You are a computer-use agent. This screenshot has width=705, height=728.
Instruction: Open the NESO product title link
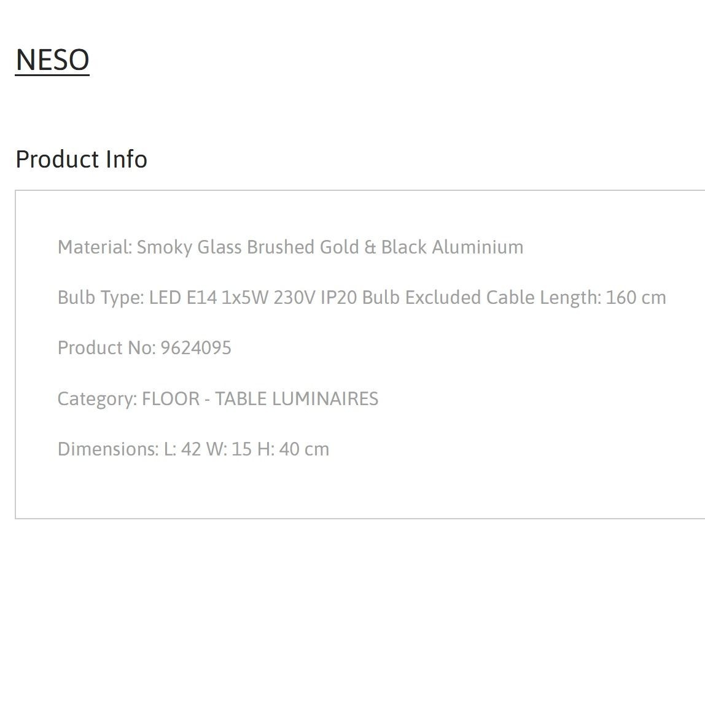(x=52, y=60)
